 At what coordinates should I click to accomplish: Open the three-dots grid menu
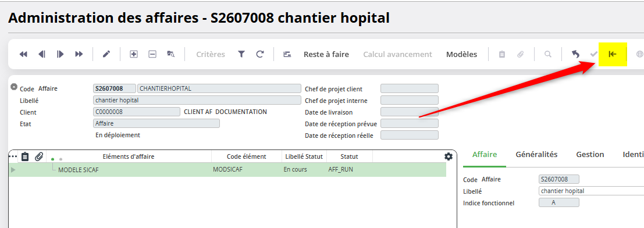pyautogui.click(x=13, y=156)
